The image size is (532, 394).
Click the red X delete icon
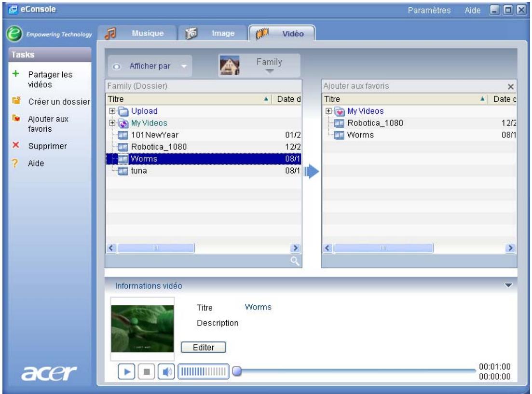[x=15, y=145]
